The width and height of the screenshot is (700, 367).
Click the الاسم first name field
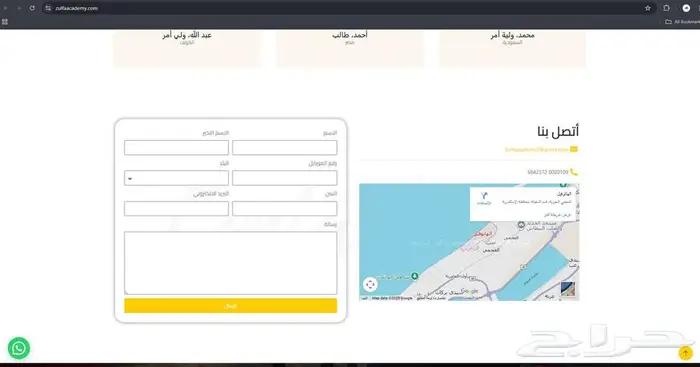pos(284,148)
